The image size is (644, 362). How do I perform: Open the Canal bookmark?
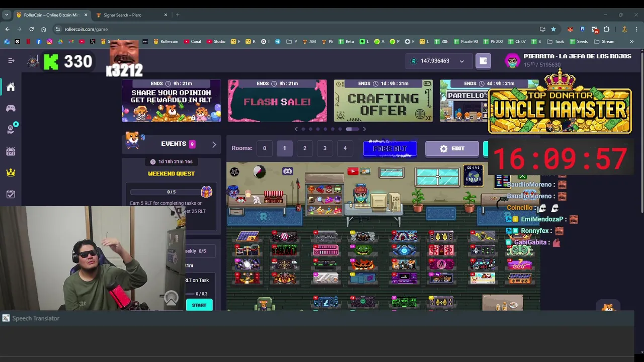(193, 41)
